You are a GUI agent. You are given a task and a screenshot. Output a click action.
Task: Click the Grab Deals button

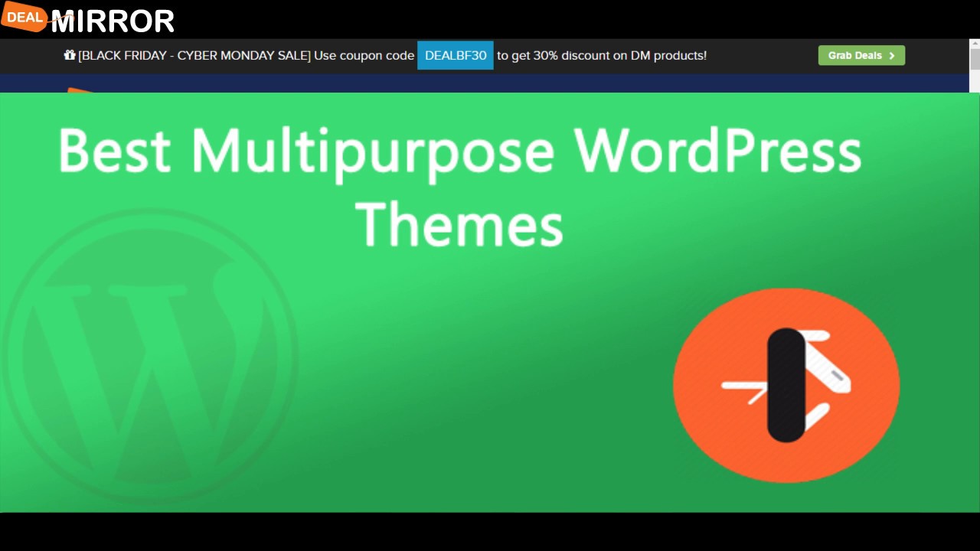pyautogui.click(x=861, y=55)
